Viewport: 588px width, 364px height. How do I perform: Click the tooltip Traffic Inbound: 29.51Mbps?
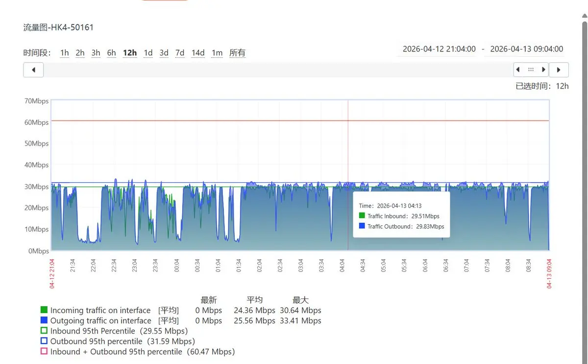click(x=399, y=216)
